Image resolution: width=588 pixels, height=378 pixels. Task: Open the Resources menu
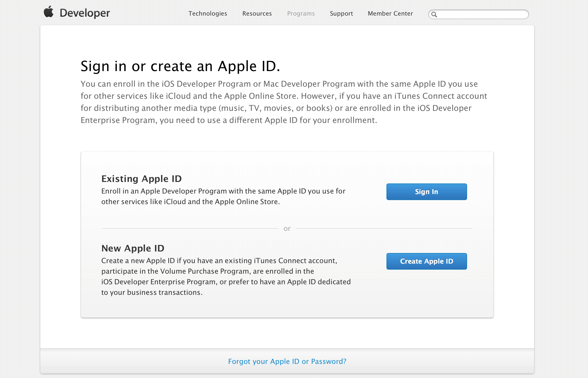tap(257, 13)
